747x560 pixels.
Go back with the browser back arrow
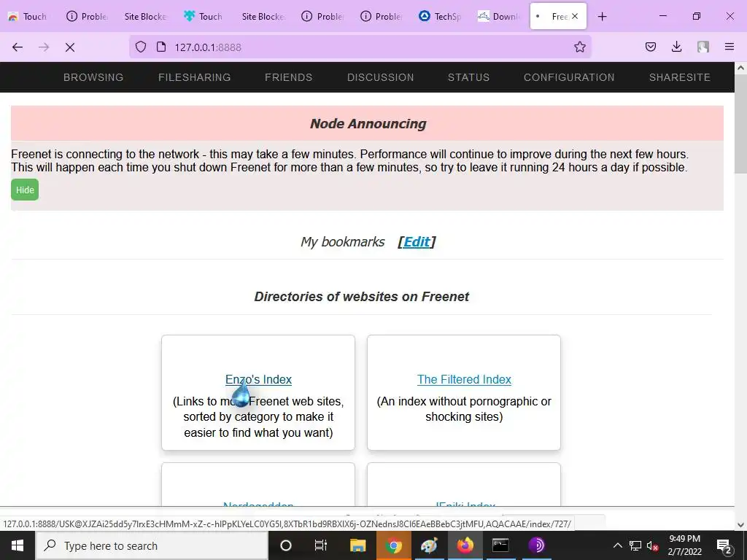(18, 47)
